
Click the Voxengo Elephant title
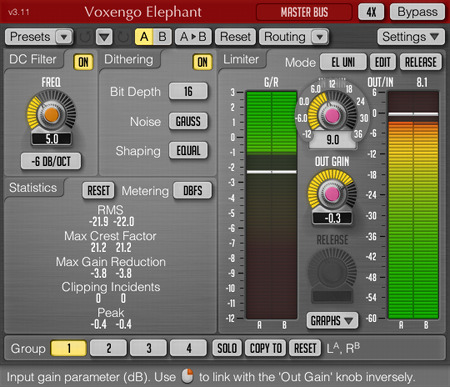[143, 12]
